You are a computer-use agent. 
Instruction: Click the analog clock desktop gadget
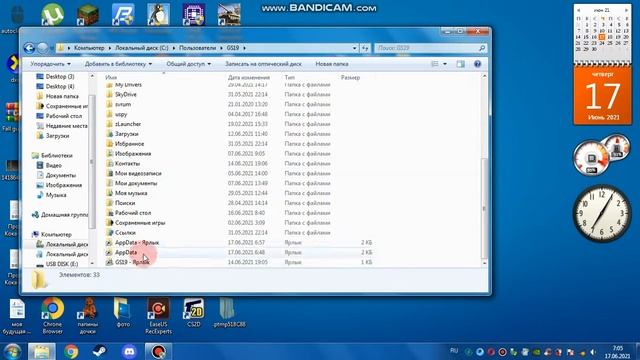602,214
